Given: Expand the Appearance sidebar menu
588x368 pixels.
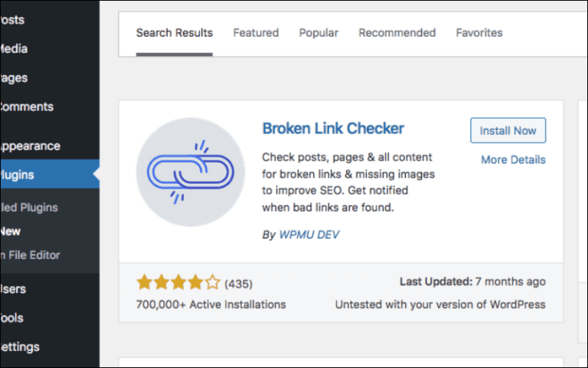Looking at the screenshot, I should coord(29,146).
